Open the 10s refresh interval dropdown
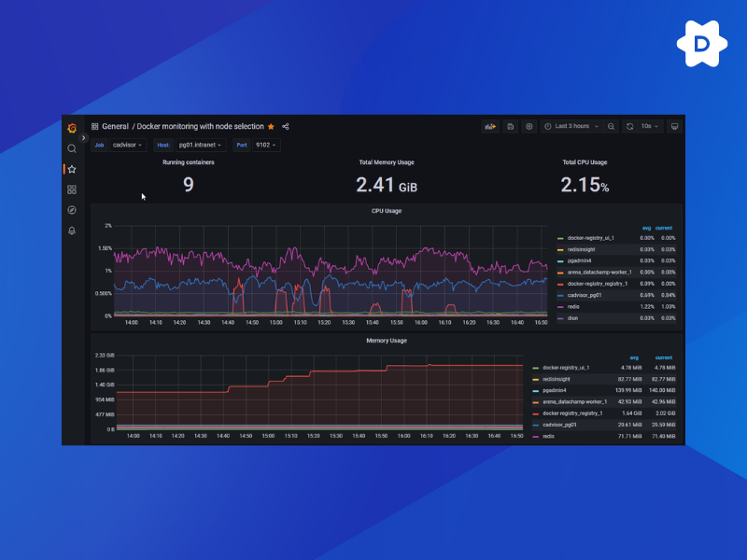The height and width of the screenshot is (560, 747). pyautogui.click(x=650, y=126)
